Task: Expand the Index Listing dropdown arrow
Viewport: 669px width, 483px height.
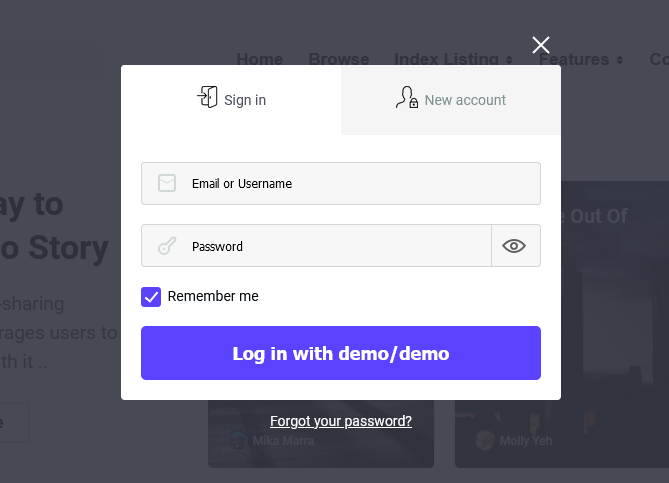Action: (x=509, y=60)
